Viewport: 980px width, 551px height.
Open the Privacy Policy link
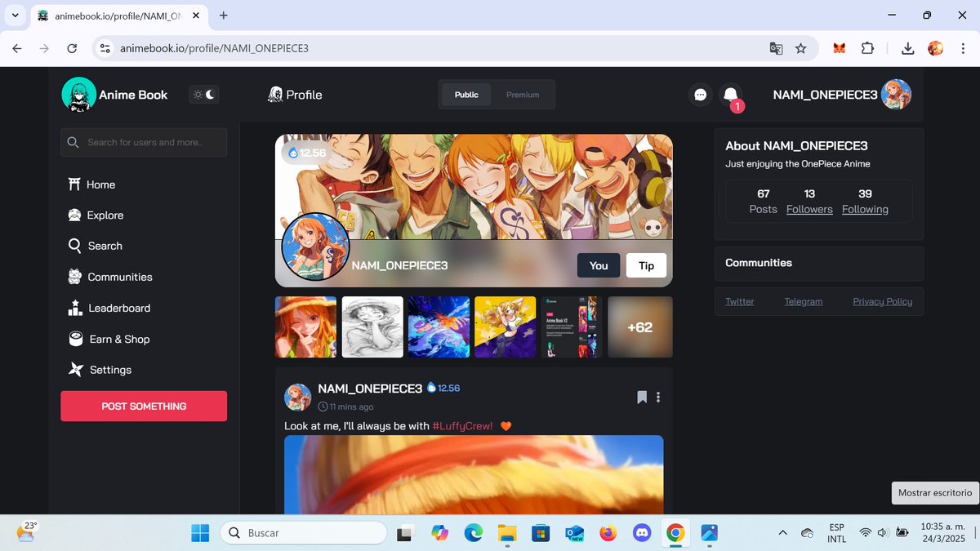tap(883, 301)
